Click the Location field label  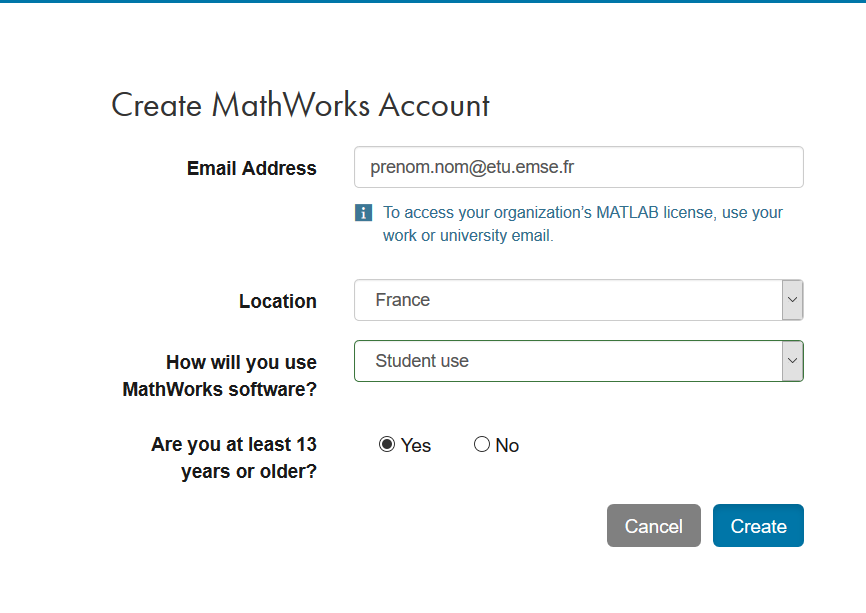click(x=278, y=301)
